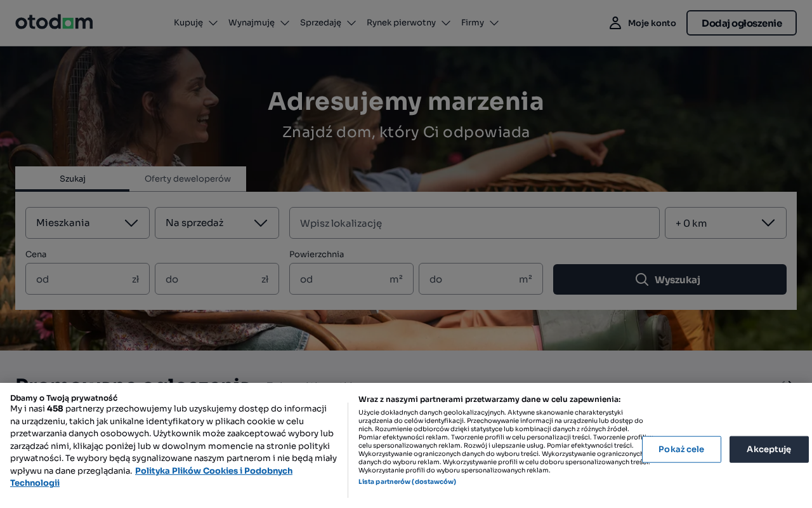Click the Moje konto user icon
Image resolution: width=812 pixels, height=508 pixels.
(x=615, y=23)
